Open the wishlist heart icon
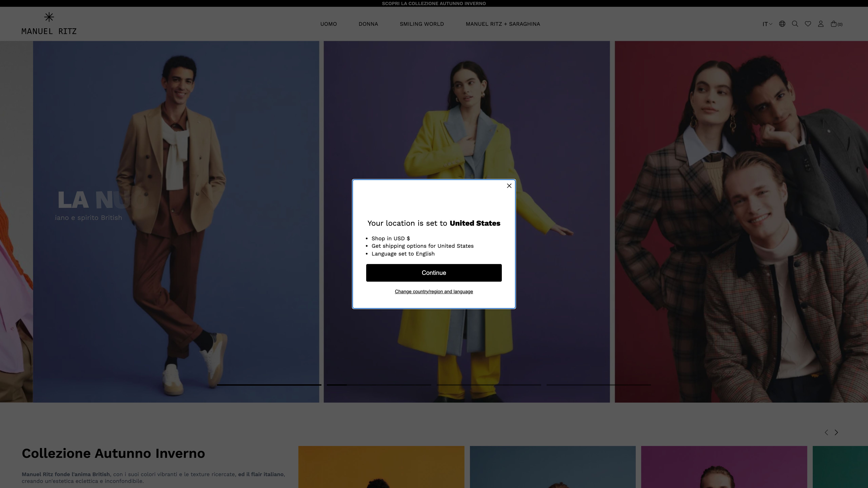 click(x=808, y=24)
